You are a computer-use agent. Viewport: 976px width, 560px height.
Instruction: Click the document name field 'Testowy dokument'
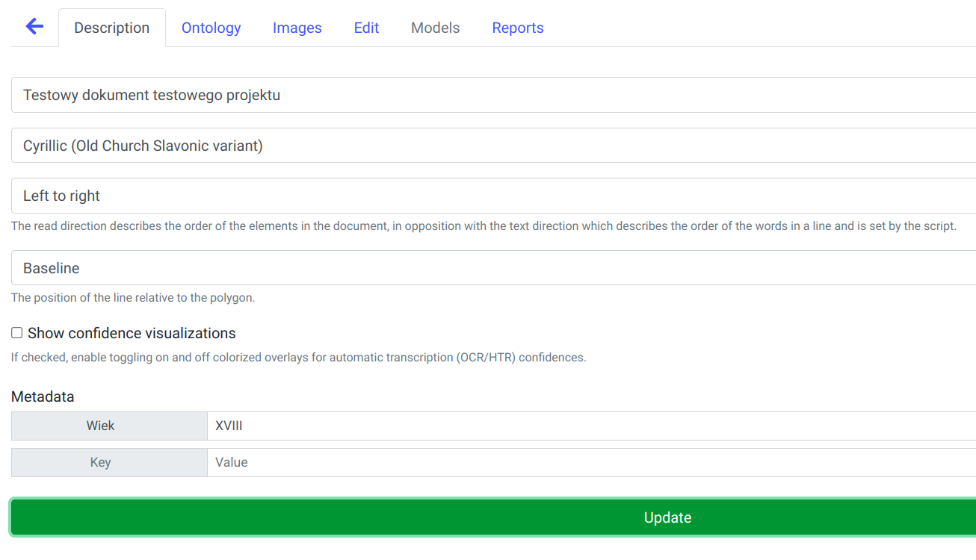click(x=493, y=96)
